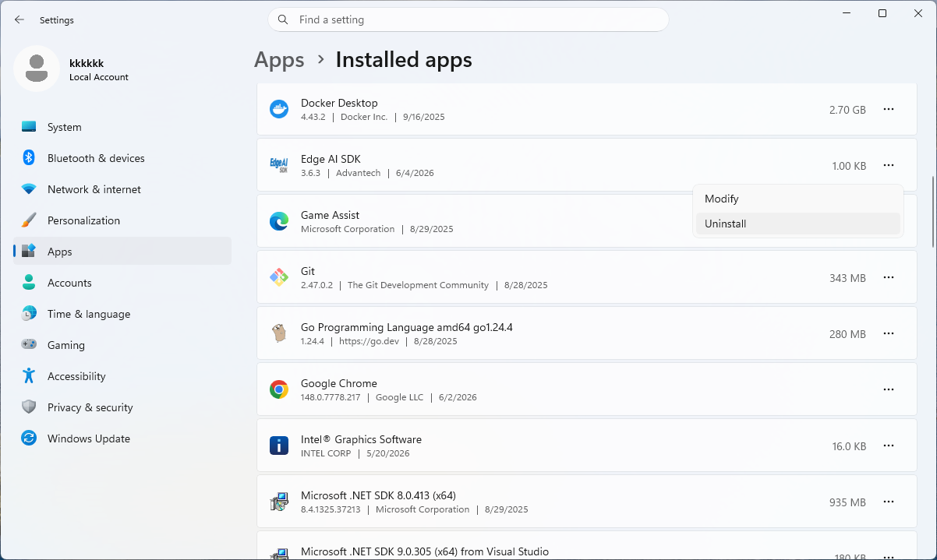The image size is (937, 560).
Task: Click the Intel Graphics Software icon
Action: click(279, 446)
